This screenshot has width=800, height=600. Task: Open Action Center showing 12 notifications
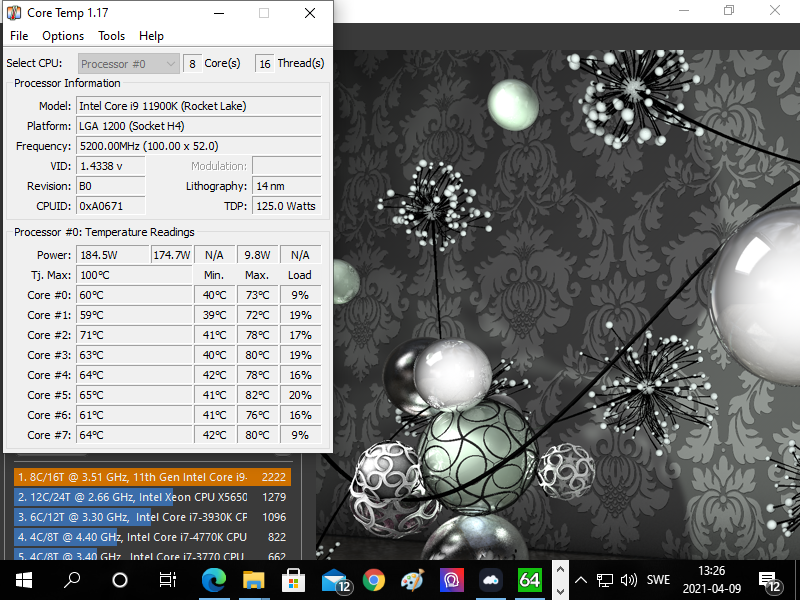pos(771,579)
